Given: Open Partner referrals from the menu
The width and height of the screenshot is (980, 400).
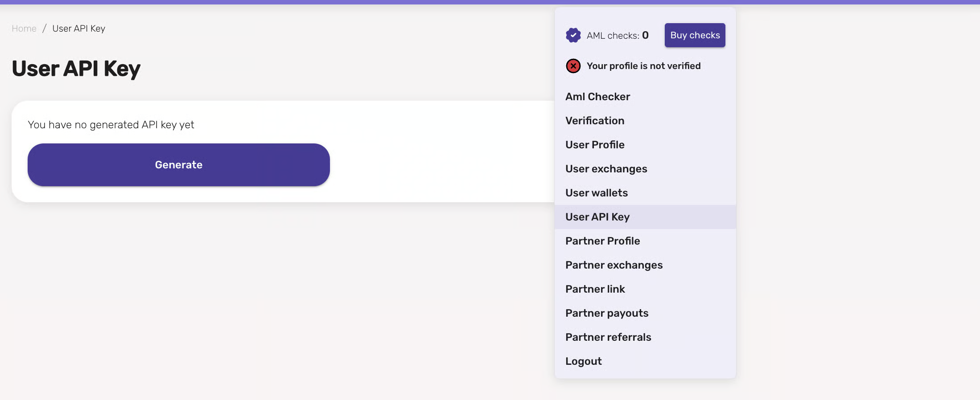Looking at the screenshot, I should (608, 337).
